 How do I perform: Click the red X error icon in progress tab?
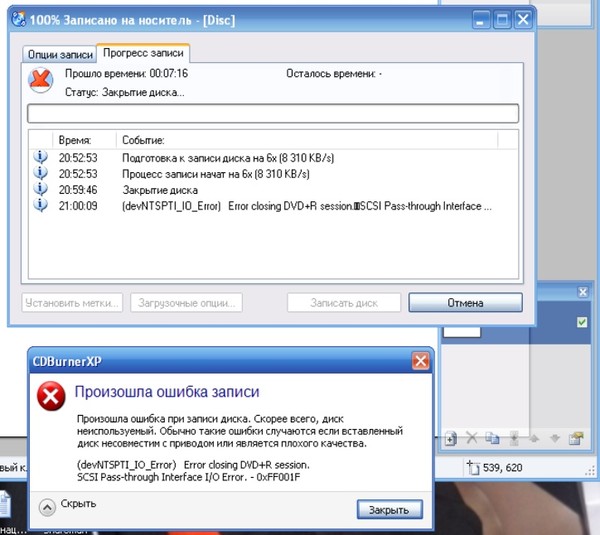click(x=41, y=80)
